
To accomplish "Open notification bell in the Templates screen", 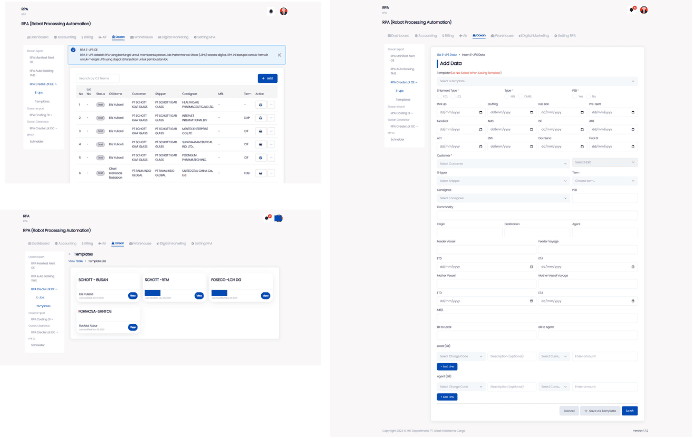I will pos(268,217).
